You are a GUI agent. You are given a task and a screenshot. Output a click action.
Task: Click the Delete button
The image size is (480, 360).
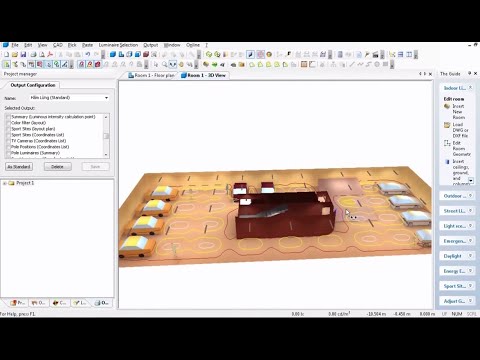[57, 166]
